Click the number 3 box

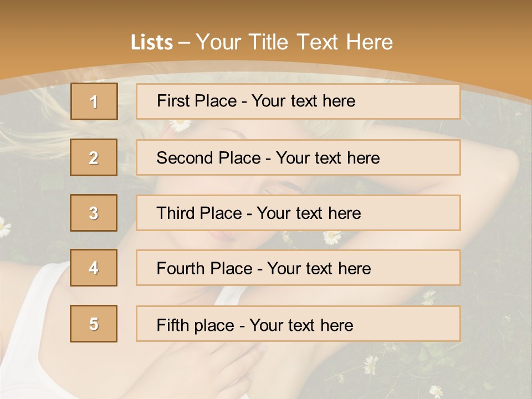point(94,213)
